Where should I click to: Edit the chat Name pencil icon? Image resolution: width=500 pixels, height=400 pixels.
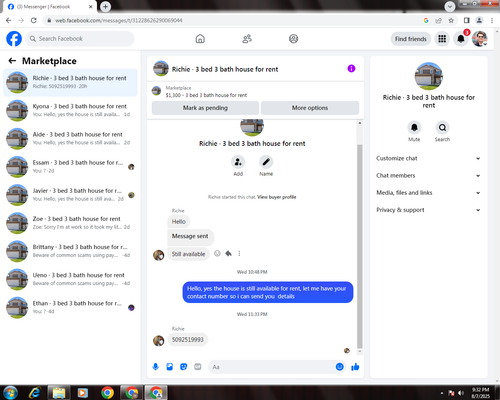click(x=266, y=162)
